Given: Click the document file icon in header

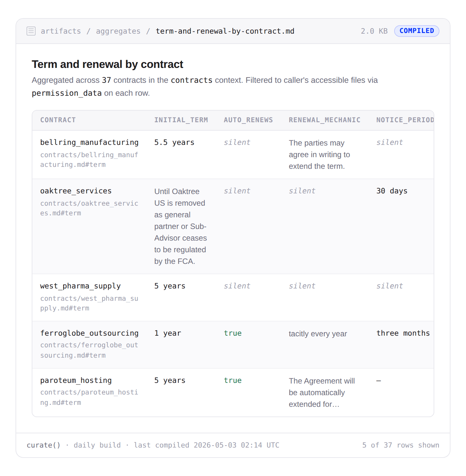Looking at the screenshot, I should coord(31,31).
